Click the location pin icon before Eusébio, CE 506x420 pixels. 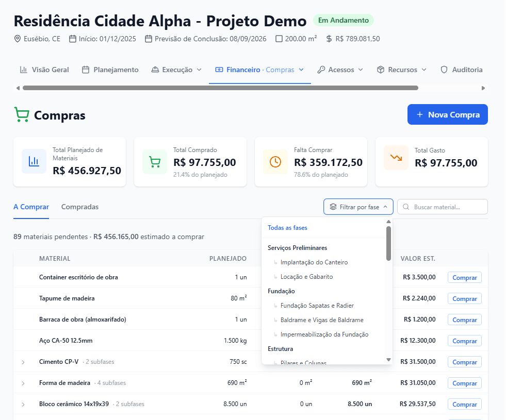point(16,38)
